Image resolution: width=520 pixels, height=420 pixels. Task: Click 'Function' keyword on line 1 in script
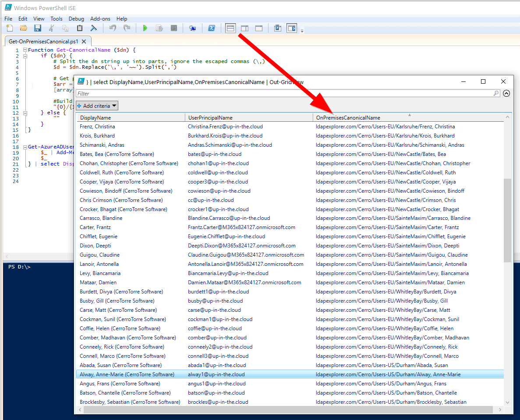click(x=40, y=50)
